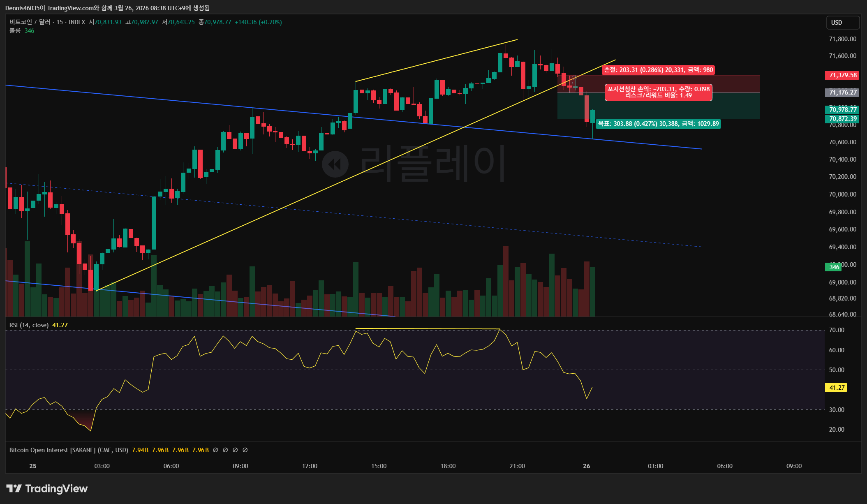Click the 69,400.00 price axis label
The height and width of the screenshot is (504, 867).
click(843, 247)
